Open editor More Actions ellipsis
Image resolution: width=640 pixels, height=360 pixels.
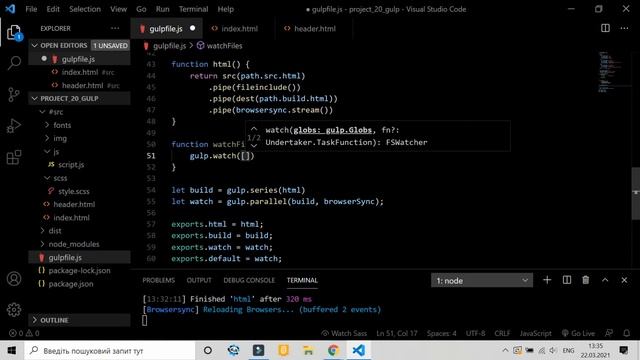[624, 28]
